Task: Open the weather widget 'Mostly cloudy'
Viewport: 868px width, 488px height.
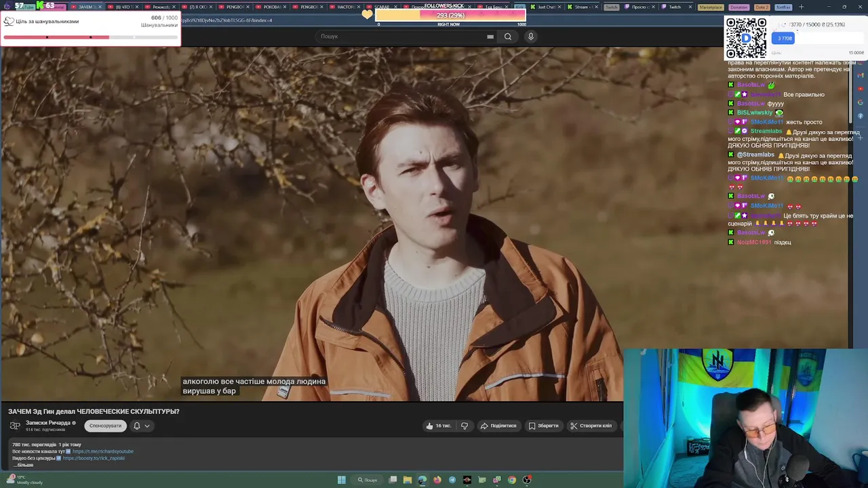Action: pyautogui.click(x=25, y=480)
